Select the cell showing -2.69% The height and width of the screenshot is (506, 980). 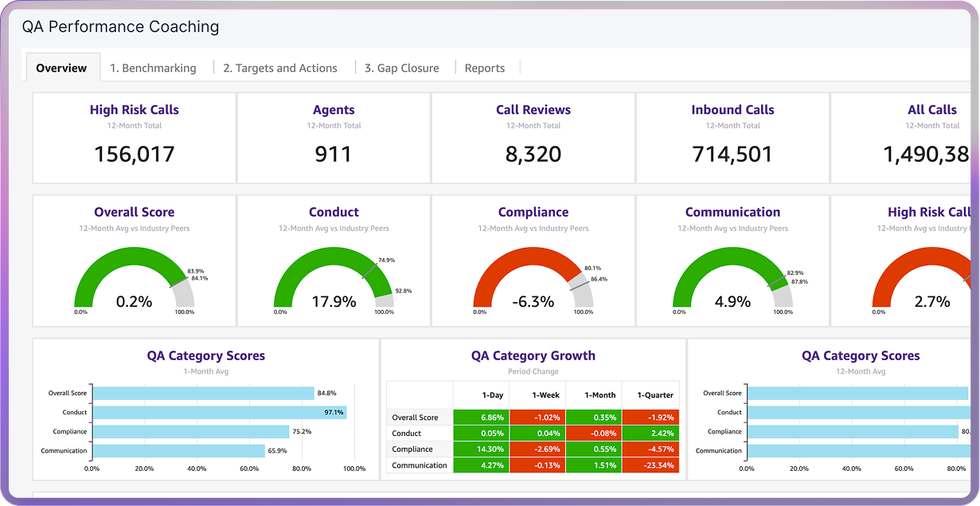coord(538,449)
